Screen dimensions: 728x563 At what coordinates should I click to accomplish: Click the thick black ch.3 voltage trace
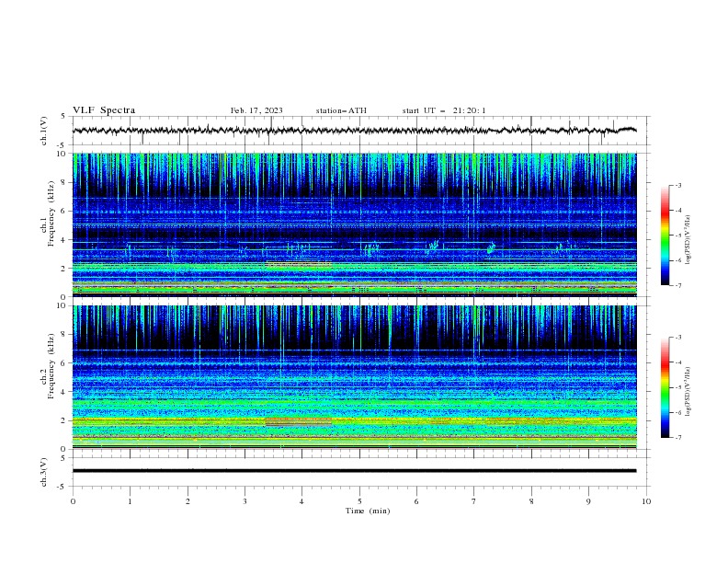(x=354, y=471)
